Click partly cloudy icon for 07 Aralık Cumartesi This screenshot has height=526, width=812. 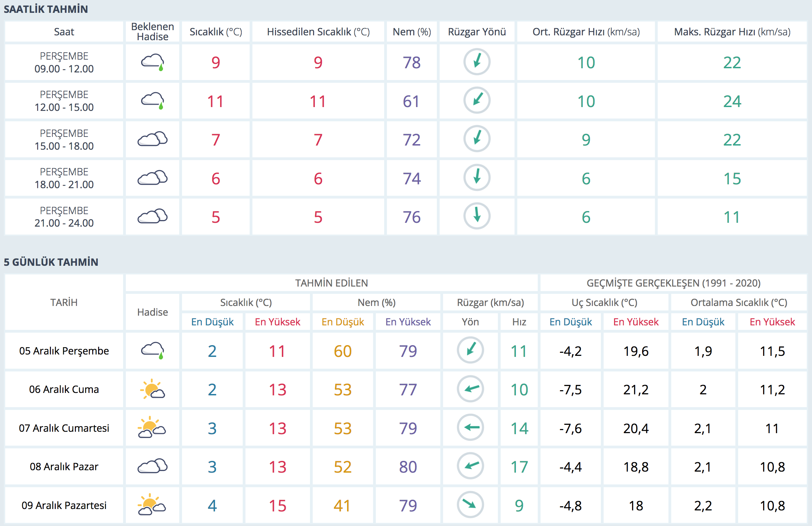click(x=152, y=428)
